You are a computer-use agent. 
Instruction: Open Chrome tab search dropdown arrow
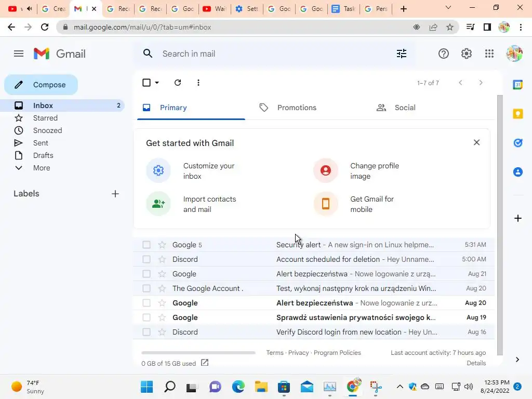pyautogui.click(x=448, y=7)
